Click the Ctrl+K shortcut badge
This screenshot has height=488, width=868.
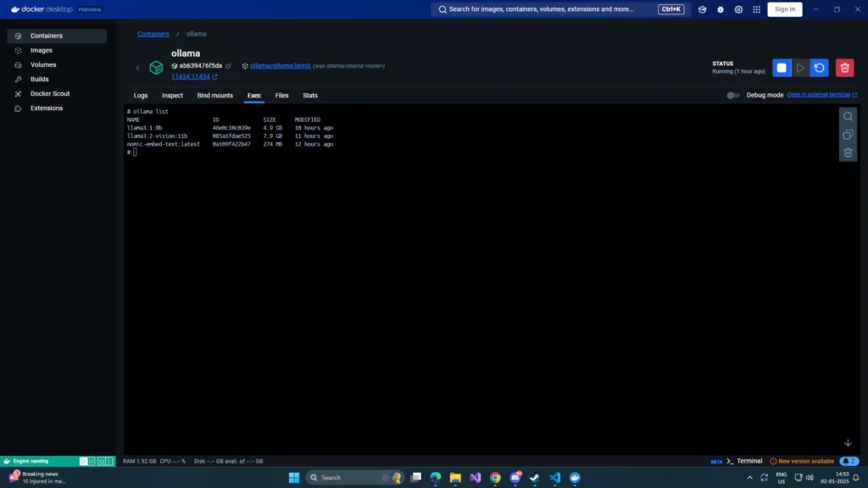[x=671, y=9]
